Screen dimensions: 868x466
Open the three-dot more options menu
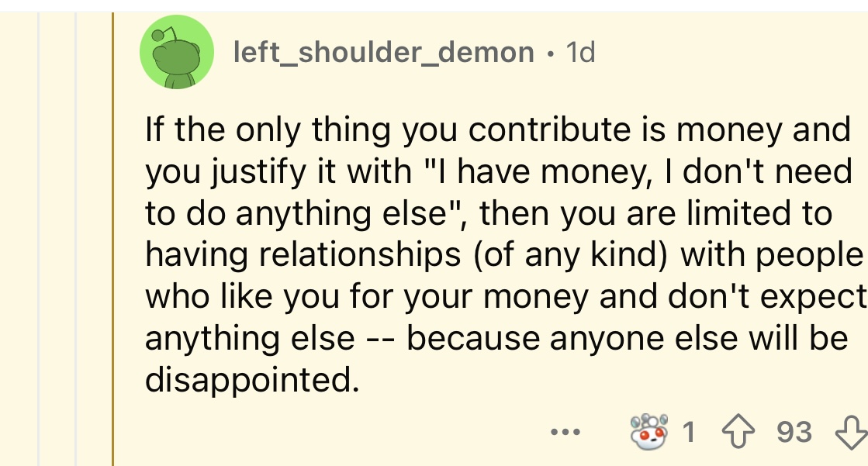click(565, 432)
